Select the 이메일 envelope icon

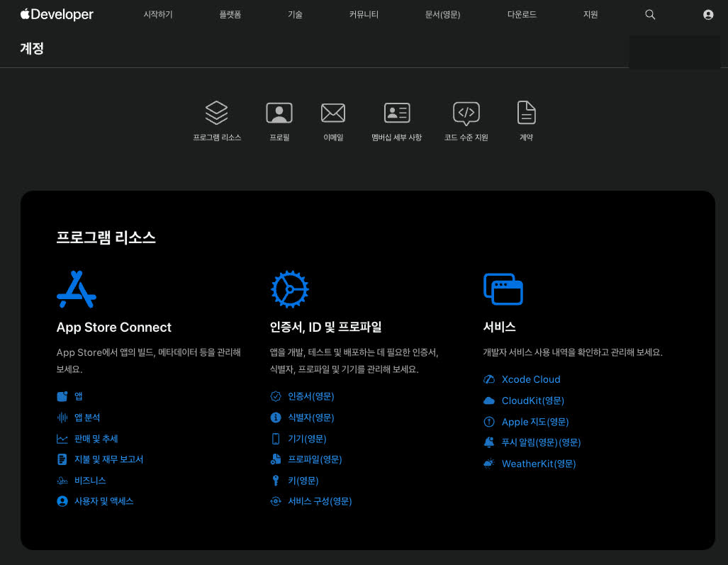[x=333, y=113]
